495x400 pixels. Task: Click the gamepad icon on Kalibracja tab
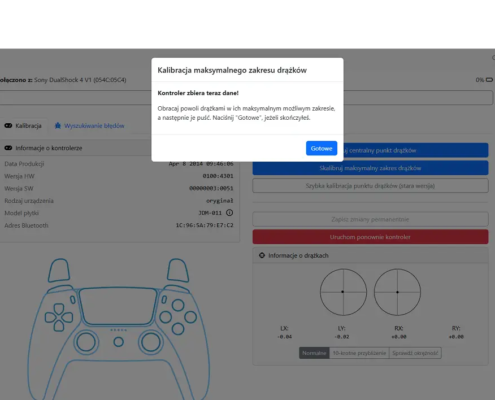coord(8,126)
